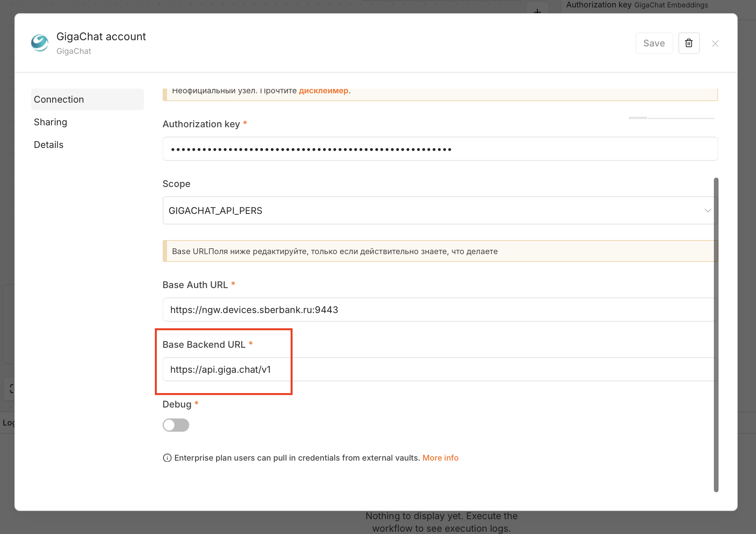
Task: Open the Connection tab
Action: (87, 100)
